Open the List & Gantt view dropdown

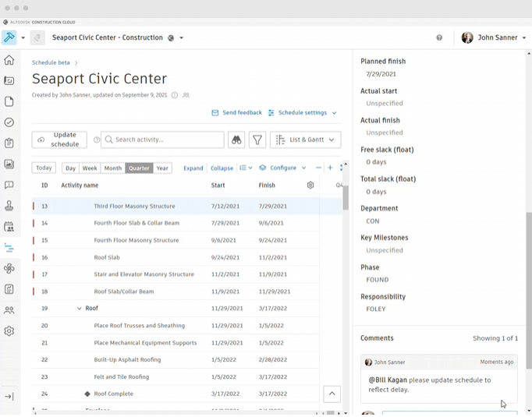(x=305, y=140)
